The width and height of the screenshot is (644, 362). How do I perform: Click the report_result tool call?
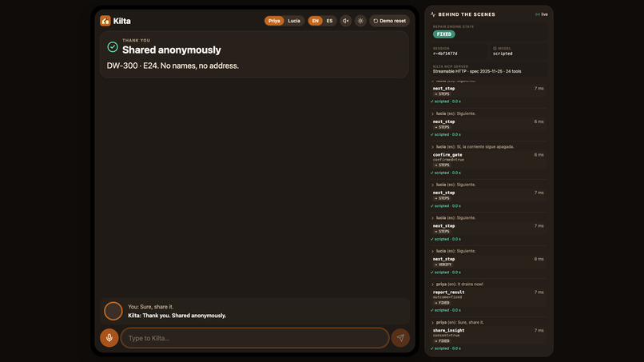pyautogui.click(x=448, y=292)
